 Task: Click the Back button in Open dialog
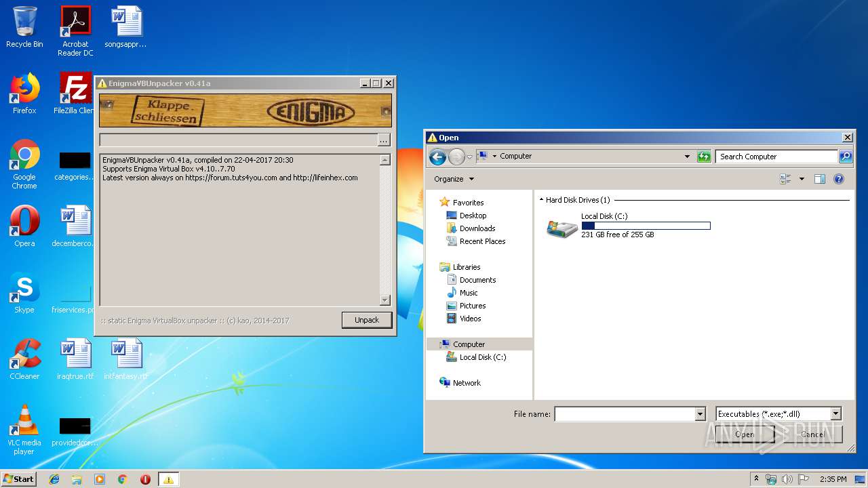pyautogui.click(x=437, y=157)
